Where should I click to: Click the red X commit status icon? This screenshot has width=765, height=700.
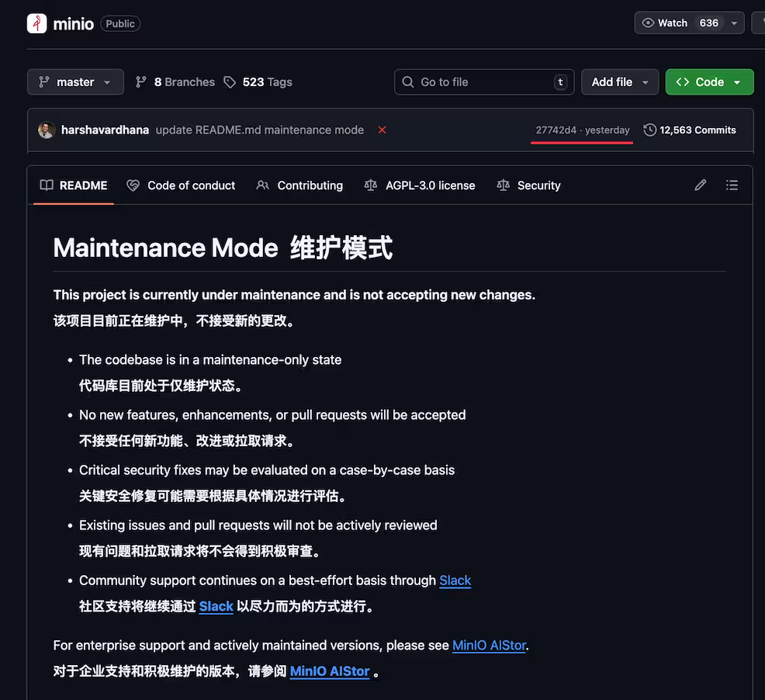click(x=382, y=130)
